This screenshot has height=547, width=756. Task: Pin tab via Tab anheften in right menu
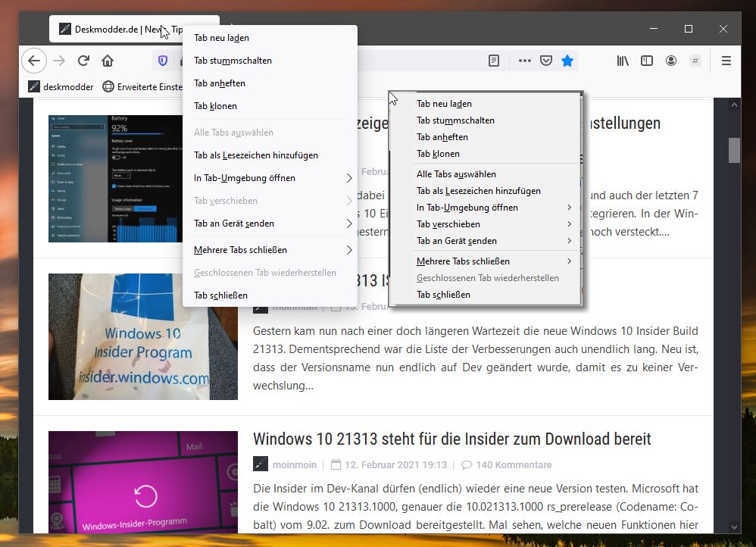coord(486,137)
